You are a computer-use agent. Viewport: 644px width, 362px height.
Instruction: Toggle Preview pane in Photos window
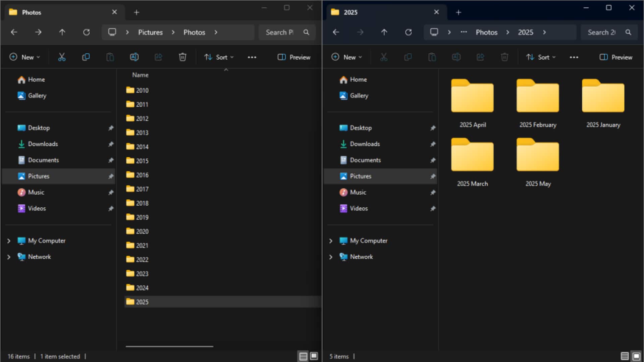coord(294,57)
